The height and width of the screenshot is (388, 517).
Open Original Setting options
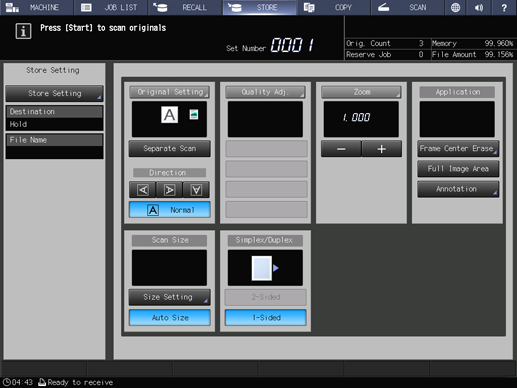[x=169, y=92]
